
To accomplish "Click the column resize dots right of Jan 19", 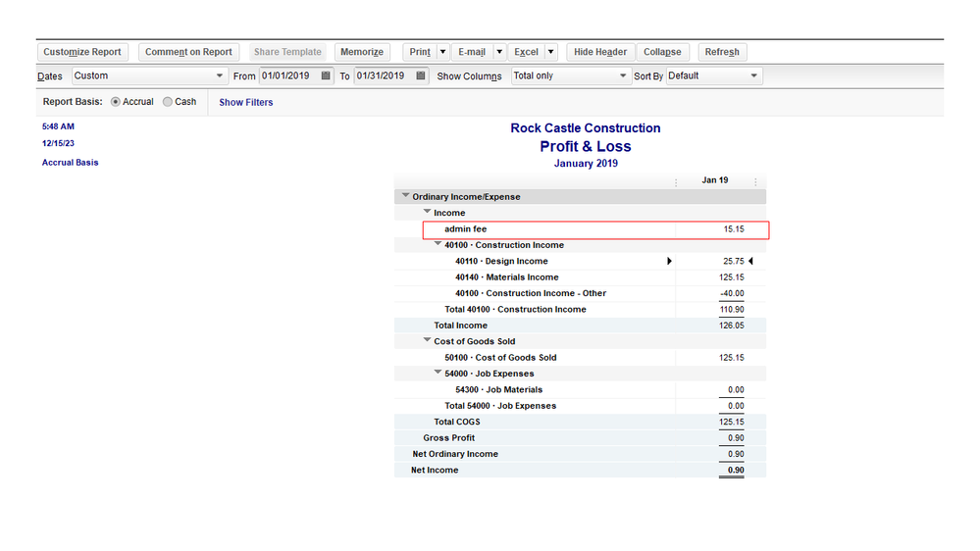I will [x=755, y=182].
